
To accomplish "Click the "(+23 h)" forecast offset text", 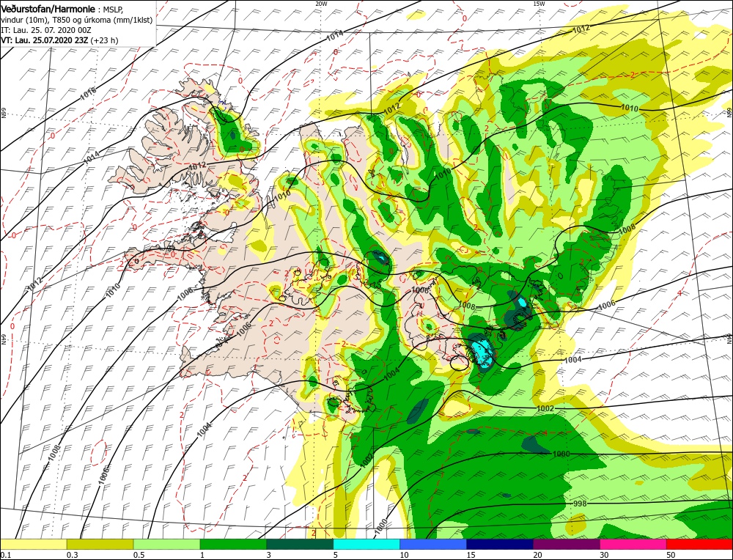I will pos(105,40).
